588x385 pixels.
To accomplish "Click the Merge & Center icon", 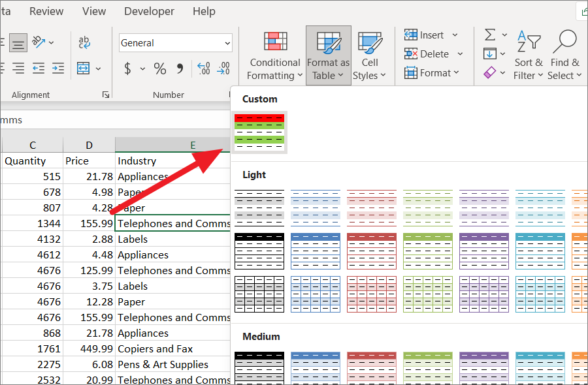I will click(x=83, y=69).
